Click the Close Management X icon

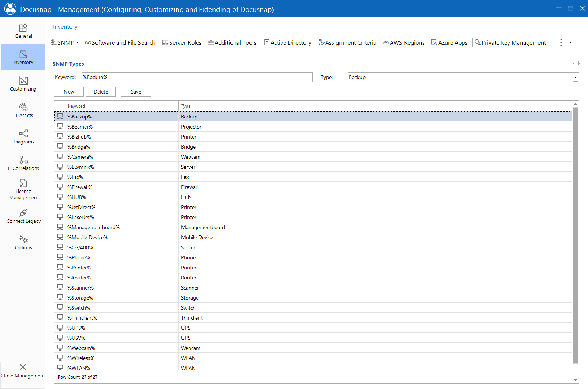click(x=23, y=367)
